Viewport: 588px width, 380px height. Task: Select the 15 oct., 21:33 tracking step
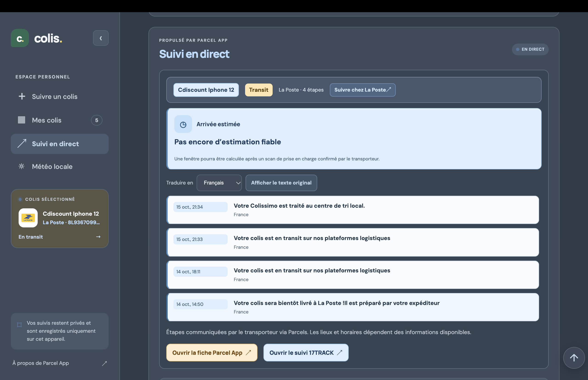tap(353, 242)
